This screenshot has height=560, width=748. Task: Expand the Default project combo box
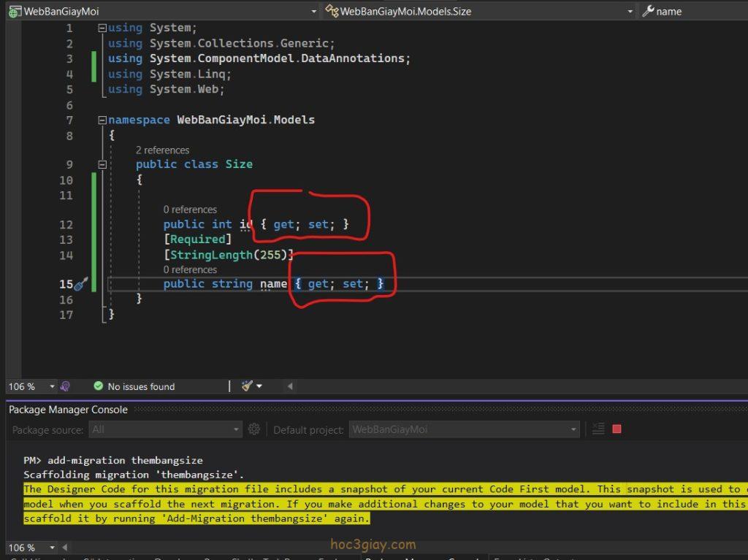point(574,429)
